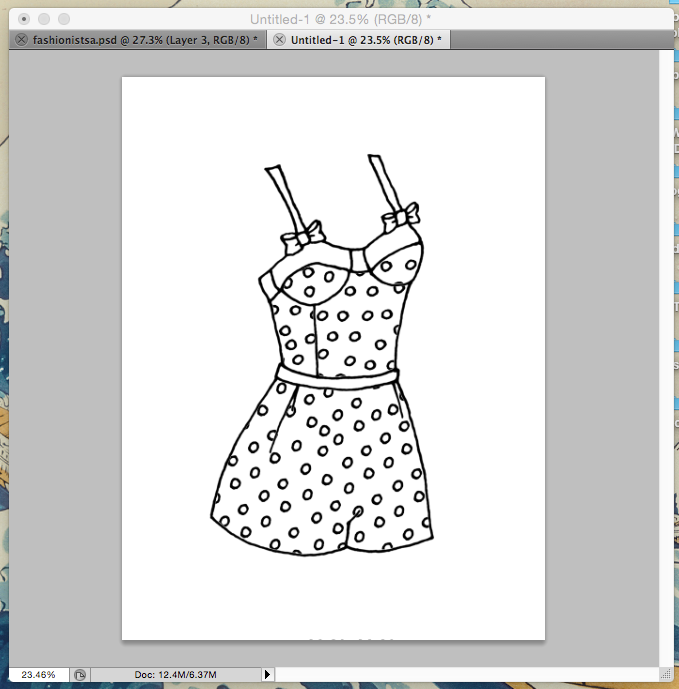The height and width of the screenshot is (689, 679).
Task: Click the polka dot romper drawing on canvas
Action: pyautogui.click(x=322, y=355)
